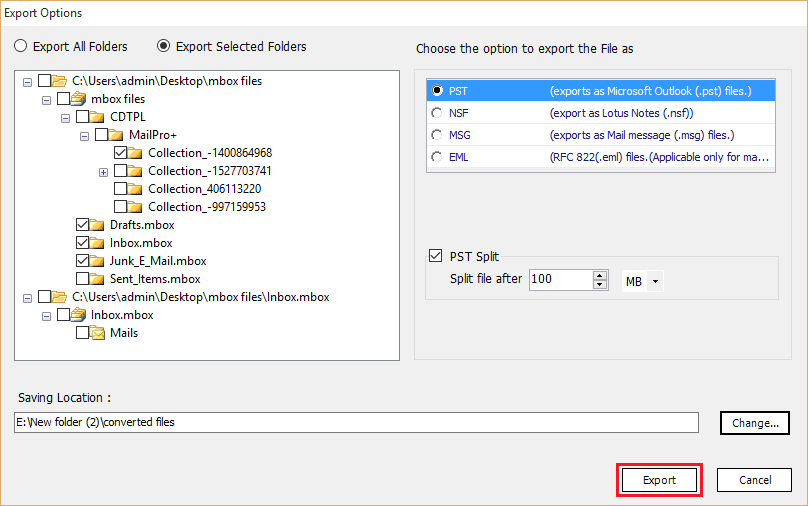
Task: Select the Export All Folders radio button
Action: tap(21, 46)
